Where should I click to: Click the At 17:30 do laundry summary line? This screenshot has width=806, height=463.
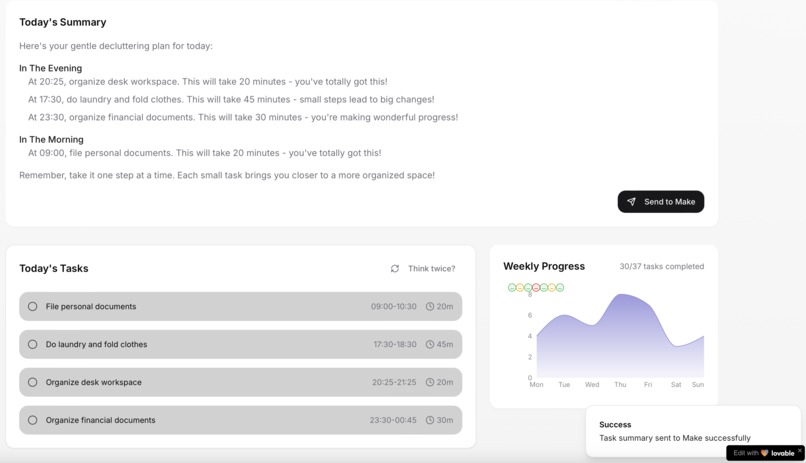[x=231, y=99]
